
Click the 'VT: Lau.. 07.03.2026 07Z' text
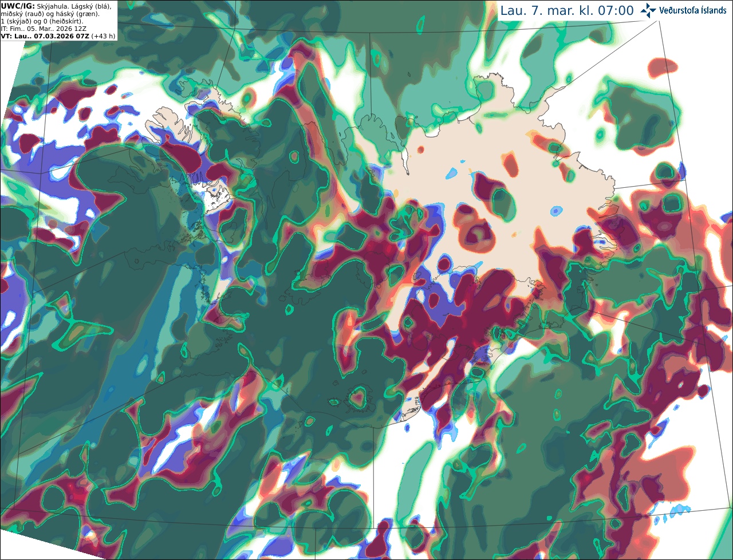(x=45, y=36)
